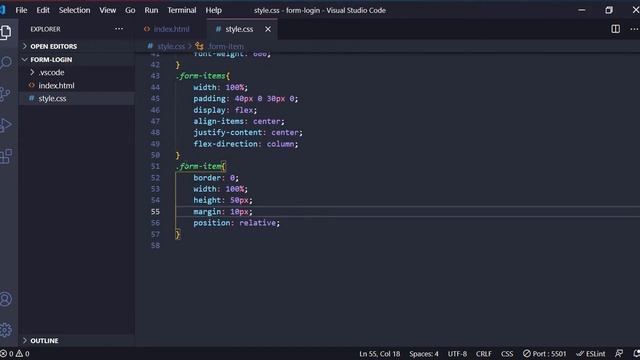The width and height of the screenshot is (640, 360).
Task: Click errors and warnings status indicator
Action: coord(15,353)
